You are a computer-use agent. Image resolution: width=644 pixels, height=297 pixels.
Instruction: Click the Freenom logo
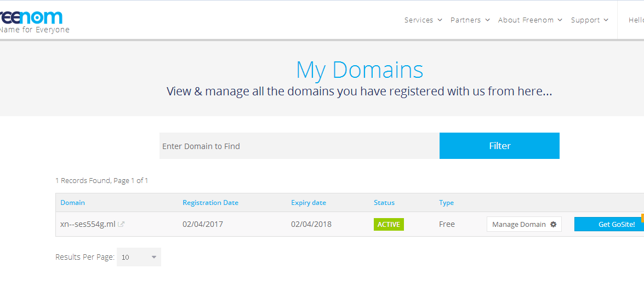(31, 17)
